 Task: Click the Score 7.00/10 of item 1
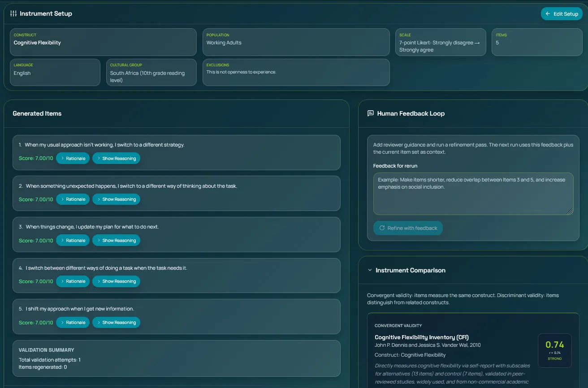click(36, 158)
